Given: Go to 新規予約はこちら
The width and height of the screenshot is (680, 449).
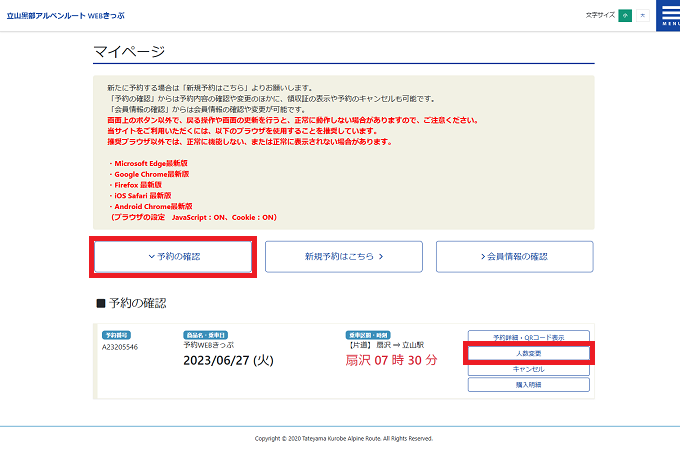Looking at the screenshot, I should coord(344,257).
